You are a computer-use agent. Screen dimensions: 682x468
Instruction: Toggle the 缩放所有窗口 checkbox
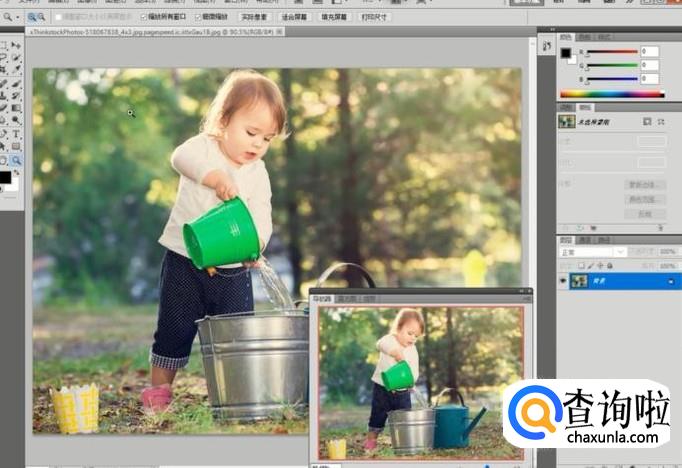point(144,17)
